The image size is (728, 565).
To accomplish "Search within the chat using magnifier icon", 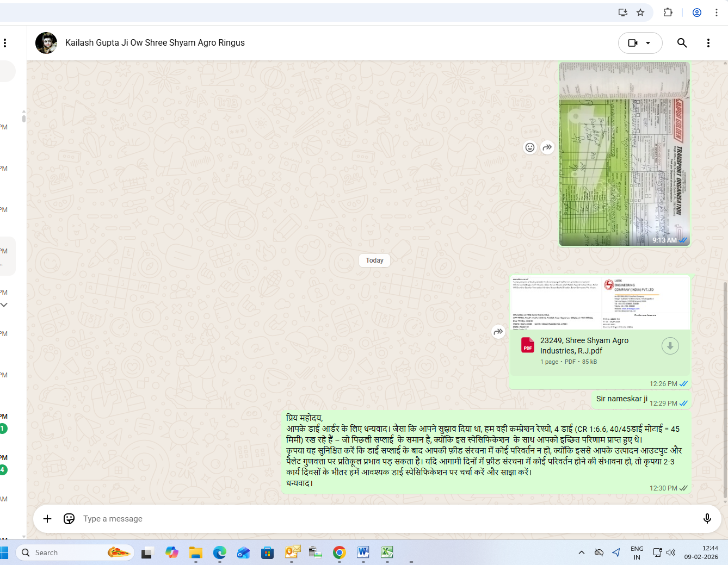I will pos(682,43).
